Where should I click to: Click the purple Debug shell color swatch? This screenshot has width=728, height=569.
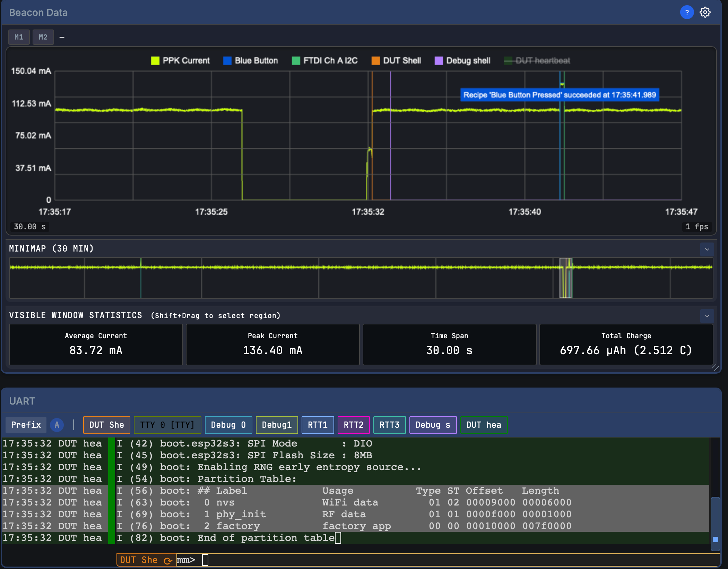(x=439, y=61)
